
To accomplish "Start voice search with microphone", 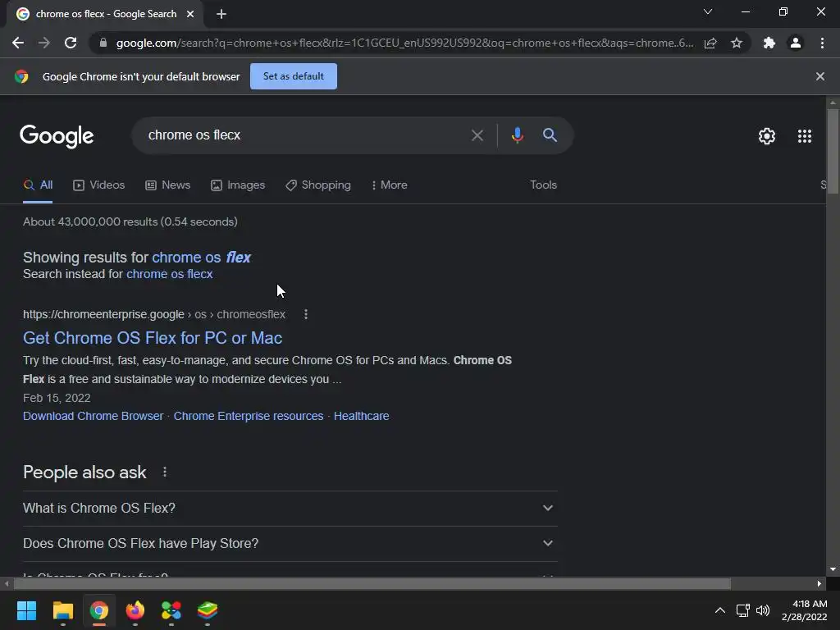I will (x=517, y=135).
